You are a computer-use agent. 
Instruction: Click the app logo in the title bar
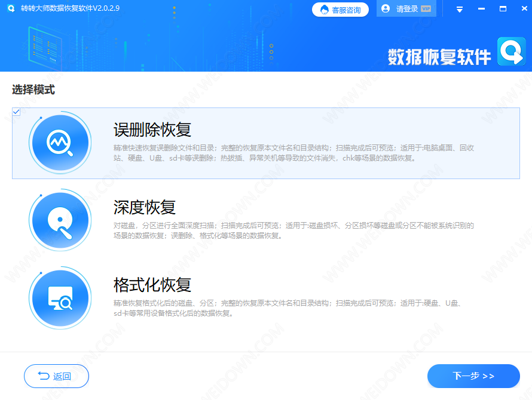pyautogui.click(x=11, y=8)
